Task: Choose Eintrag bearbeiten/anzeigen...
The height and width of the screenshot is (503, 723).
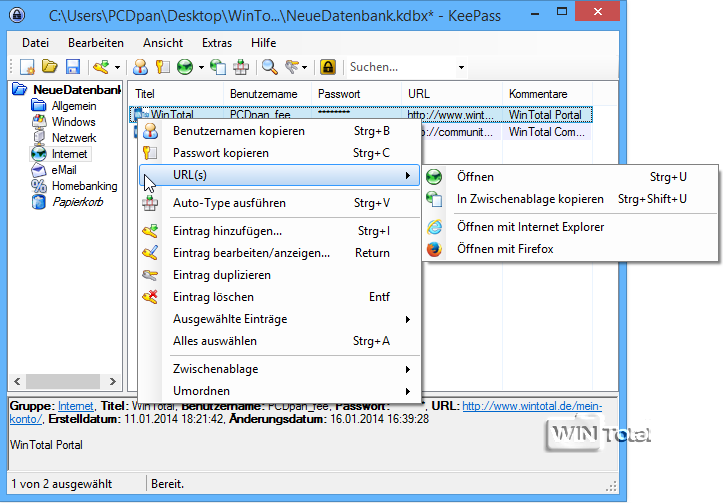Action: click(x=279, y=253)
